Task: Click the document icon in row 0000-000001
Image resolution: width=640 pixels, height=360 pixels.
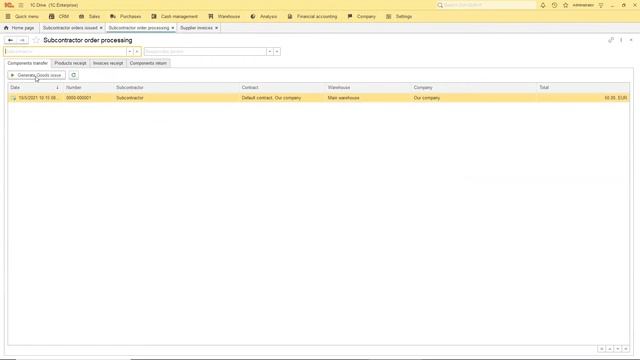Action: [13, 98]
